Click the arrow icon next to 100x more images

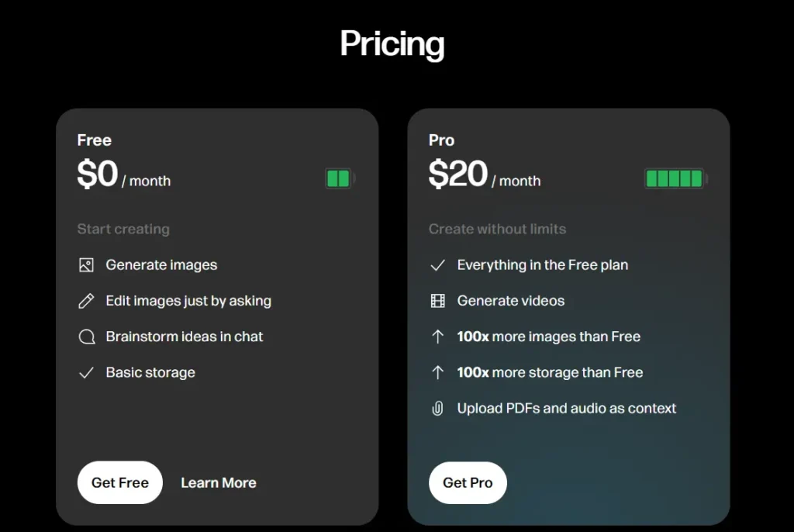tap(438, 337)
